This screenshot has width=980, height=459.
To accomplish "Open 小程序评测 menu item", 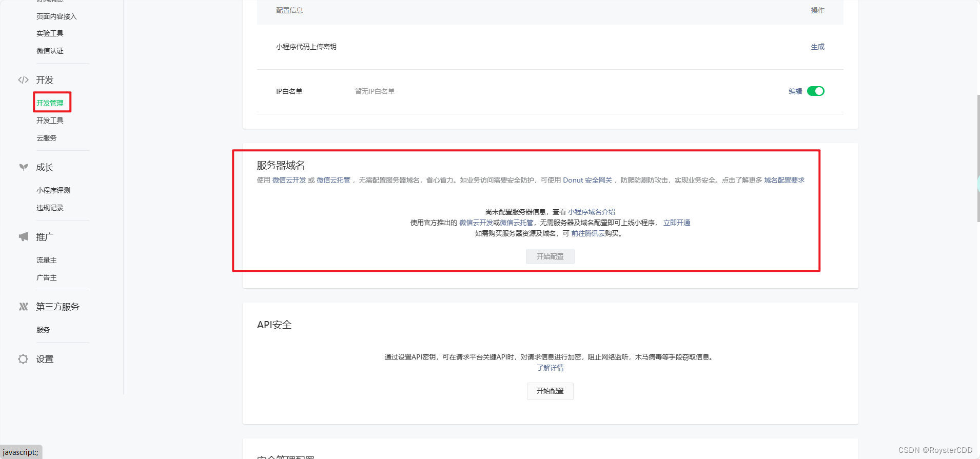I will [53, 190].
